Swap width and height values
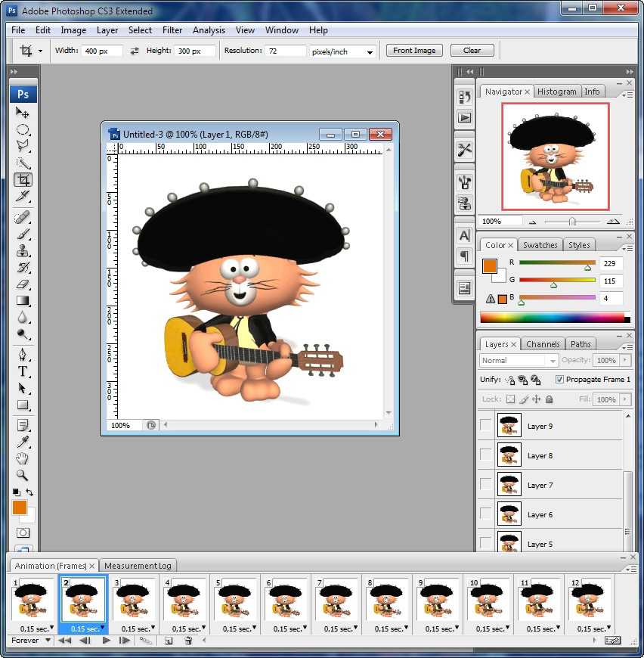644x658 pixels. [135, 51]
